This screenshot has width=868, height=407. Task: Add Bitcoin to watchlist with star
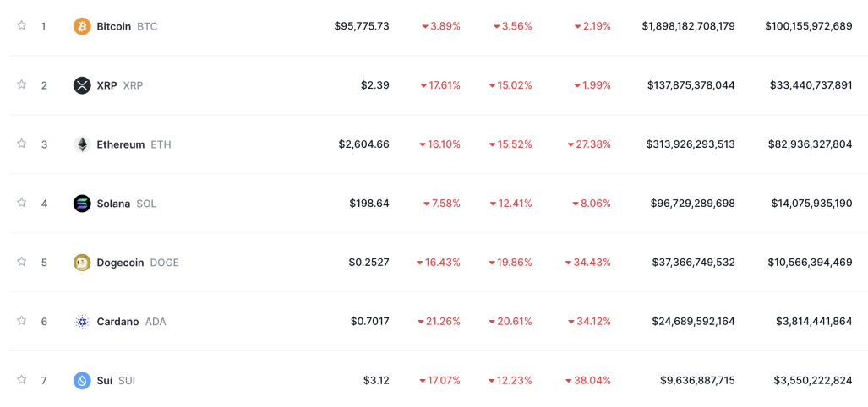click(x=22, y=24)
